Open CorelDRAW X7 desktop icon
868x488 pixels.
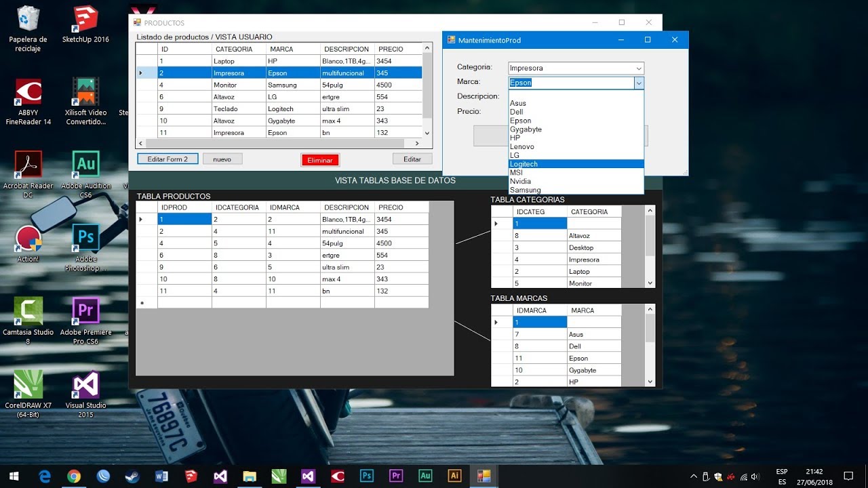(28, 394)
